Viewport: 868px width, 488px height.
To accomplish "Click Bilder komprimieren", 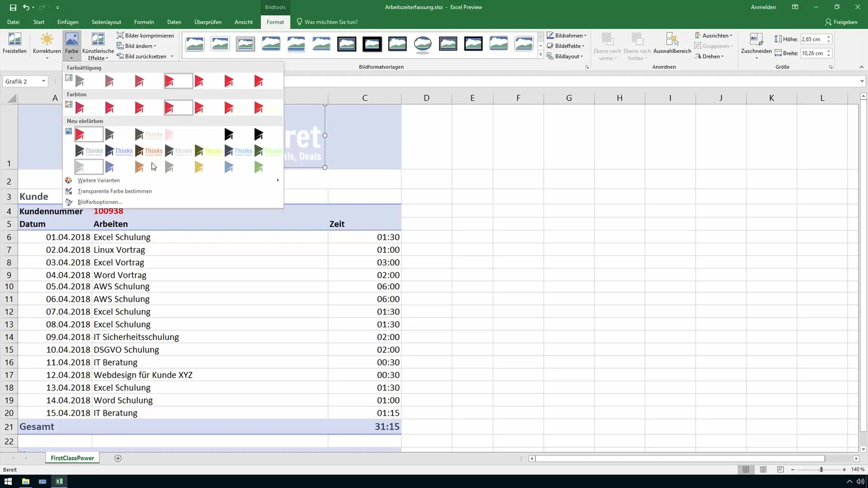I will pyautogui.click(x=146, y=36).
